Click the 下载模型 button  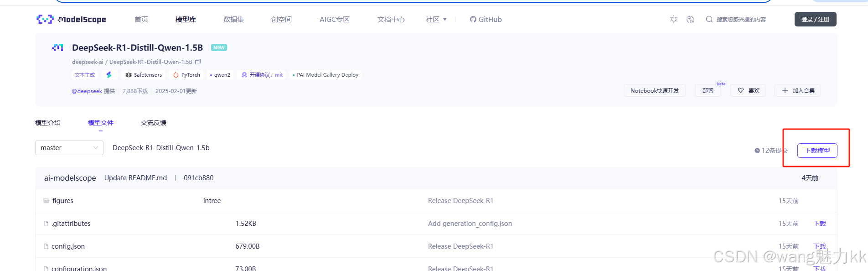[817, 151]
